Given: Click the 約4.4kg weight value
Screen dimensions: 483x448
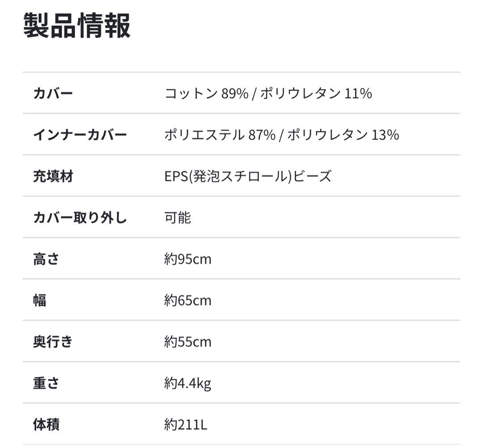Looking at the screenshot, I should [x=187, y=384].
